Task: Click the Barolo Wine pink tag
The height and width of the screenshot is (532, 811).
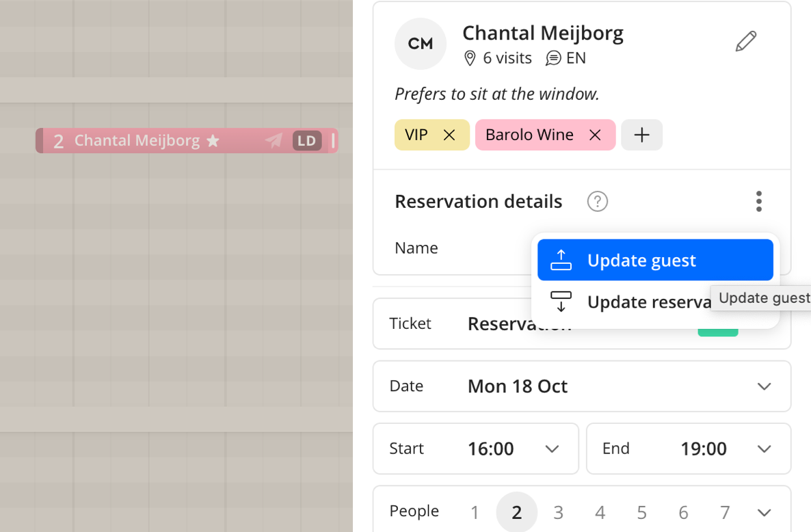Action: (x=529, y=135)
